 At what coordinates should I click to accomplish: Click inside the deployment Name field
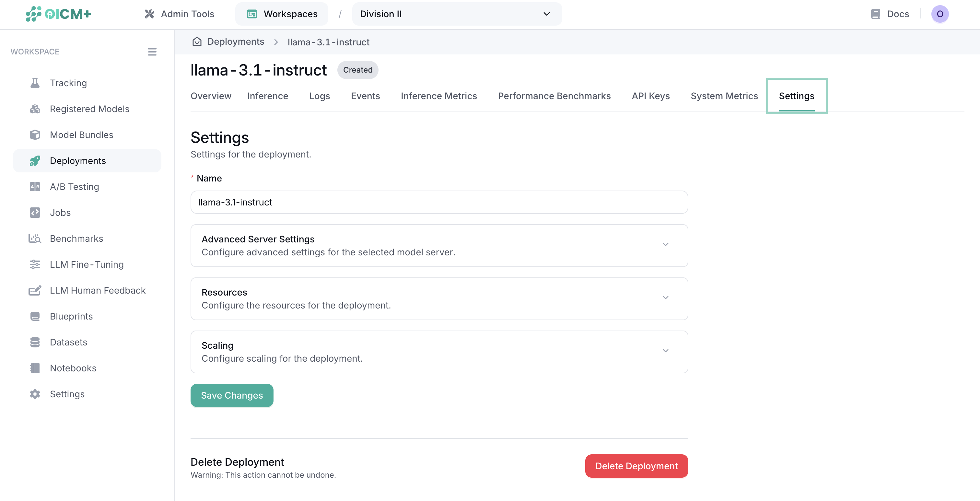[x=438, y=202]
